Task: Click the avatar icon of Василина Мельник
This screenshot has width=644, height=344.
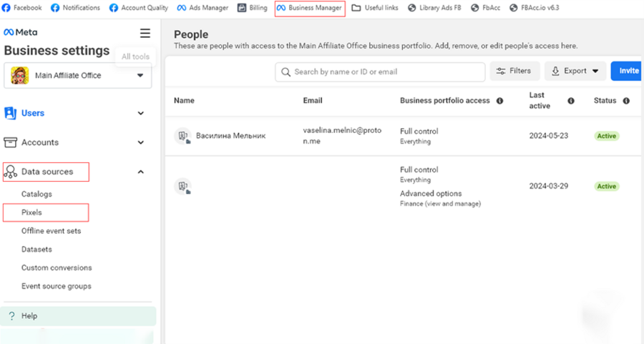Action: (x=182, y=136)
